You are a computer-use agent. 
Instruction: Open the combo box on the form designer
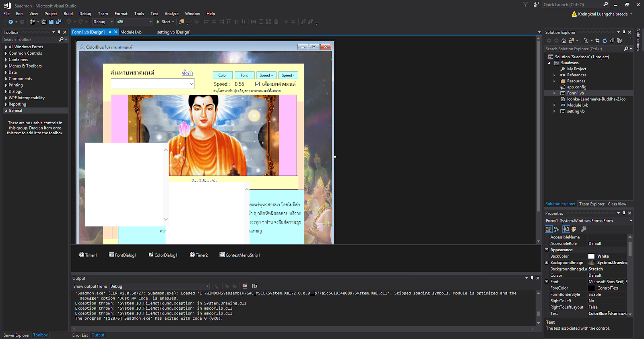[191, 84]
